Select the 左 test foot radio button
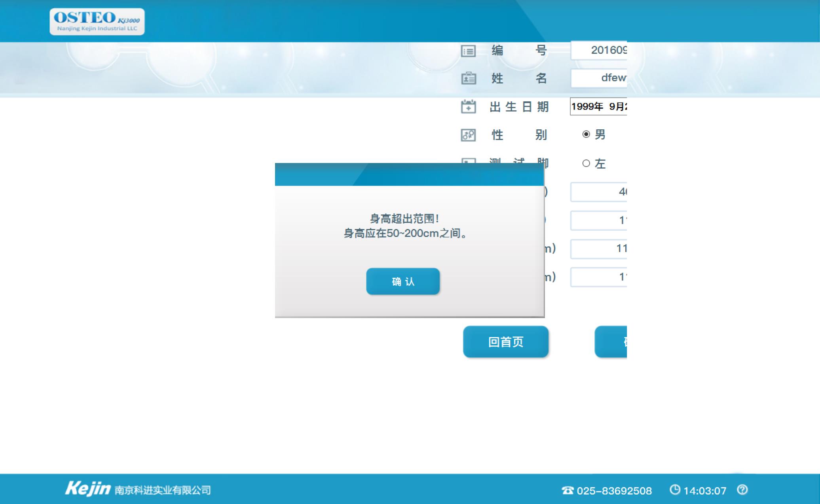 tap(586, 163)
